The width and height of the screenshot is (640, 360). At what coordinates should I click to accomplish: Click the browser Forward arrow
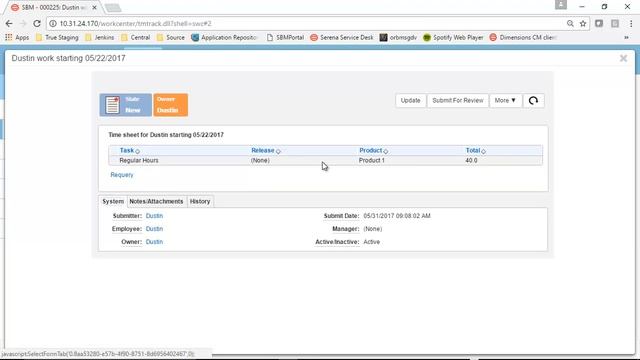[x=23, y=24]
